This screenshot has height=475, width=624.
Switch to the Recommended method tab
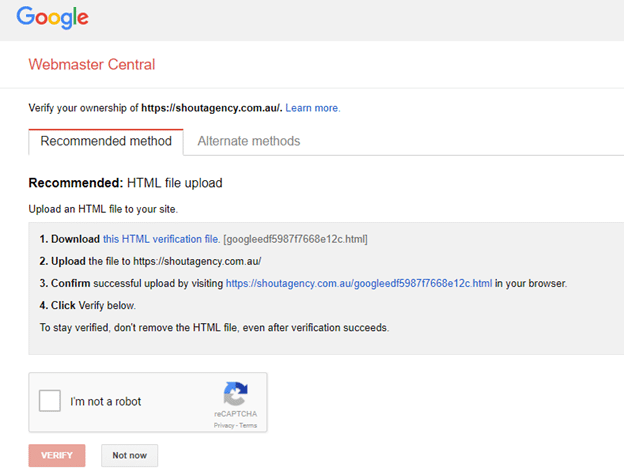106,141
